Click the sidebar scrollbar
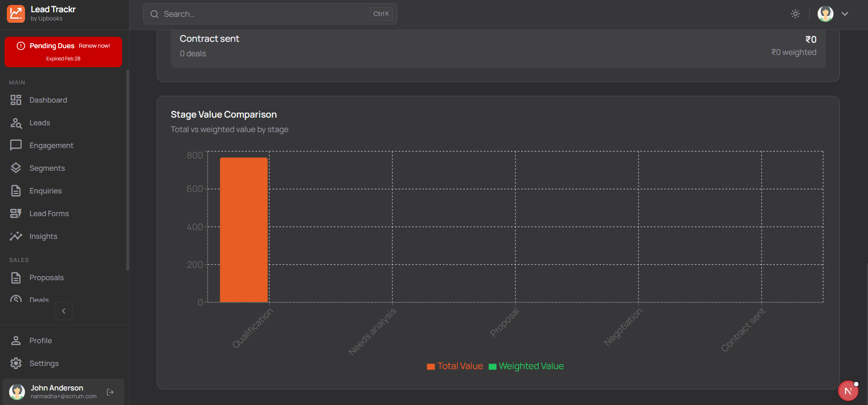868x405 pixels. click(x=128, y=170)
